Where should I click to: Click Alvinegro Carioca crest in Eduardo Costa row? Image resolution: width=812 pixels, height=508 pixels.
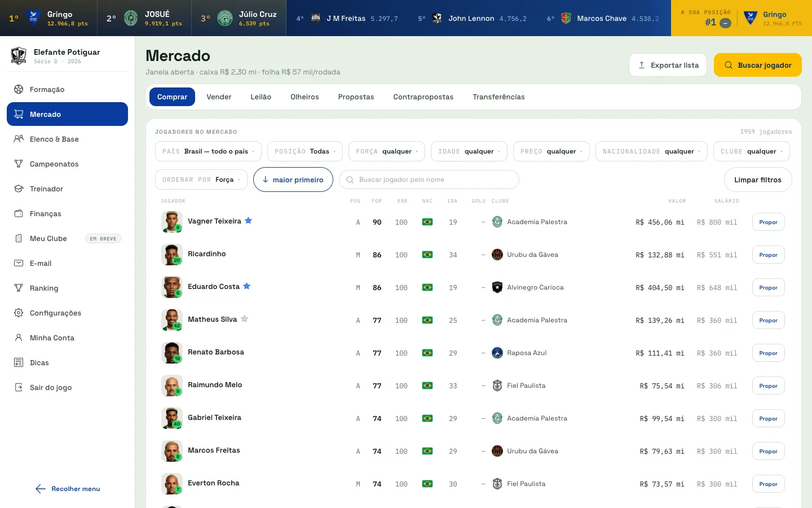[x=497, y=287]
